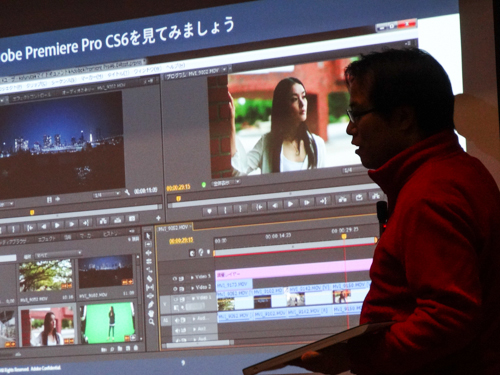The height and width of the screenshot is (375, 500).
Task: Click Step Forward button in Program monitor
Action: pos(307,202)
